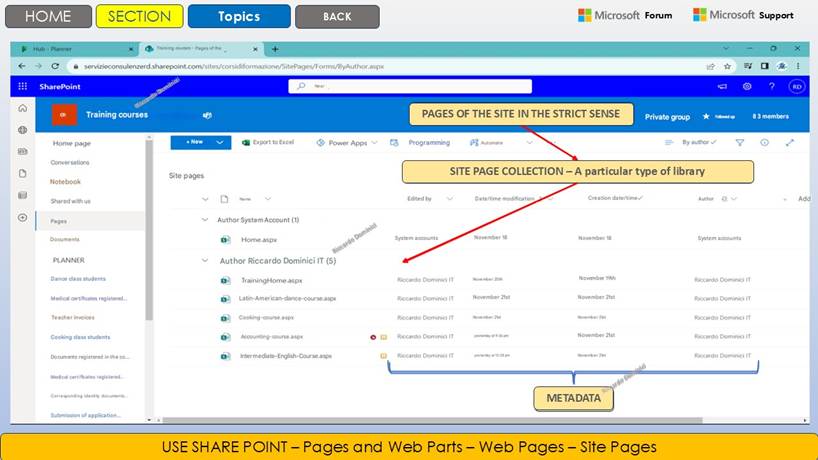The height and width of the screenshot is (460, 818).
Task: Select Conversations in the site navigation
Action: (x=70, y=162)
